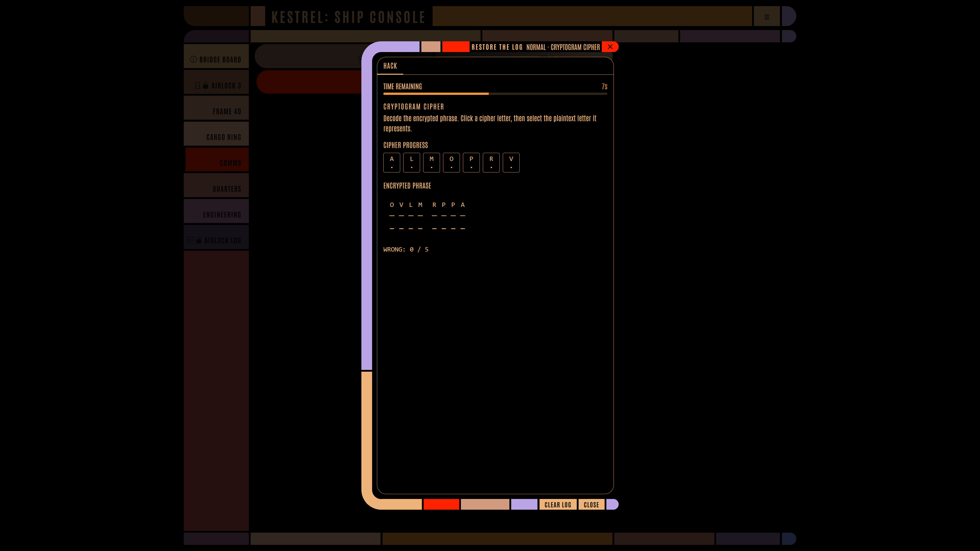Open the Quarters sidebar section
The image size is (980, 551).
(216, 185)
